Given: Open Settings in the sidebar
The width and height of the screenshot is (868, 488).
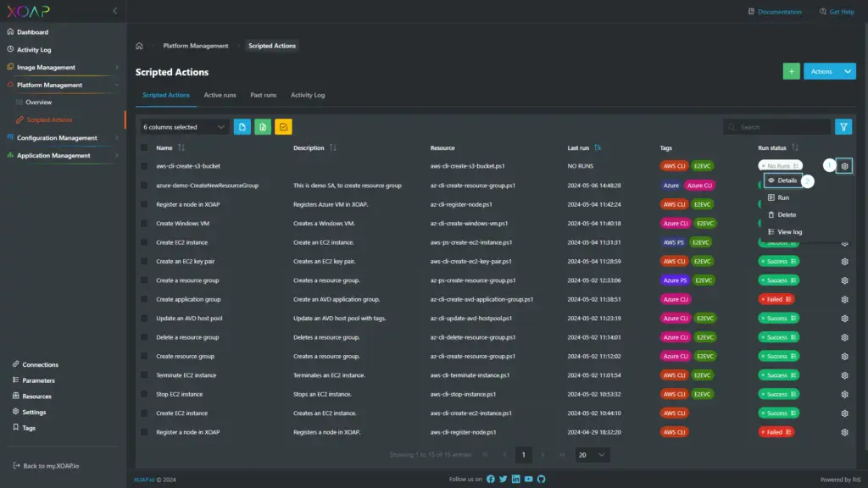Looking at the screenshot, I should (x=34, y=413).
